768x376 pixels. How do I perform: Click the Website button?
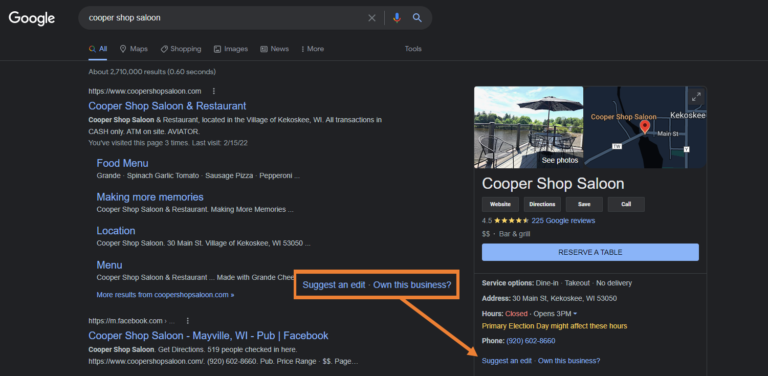pos(500,204)
